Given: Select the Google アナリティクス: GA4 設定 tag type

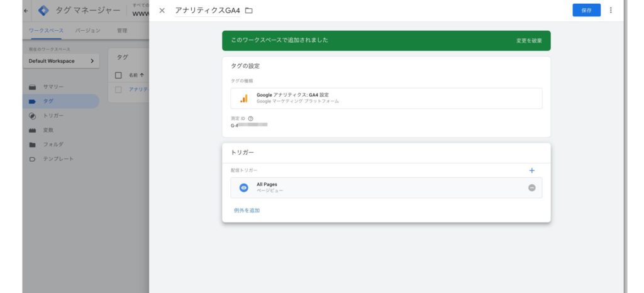Looking at the screenshot, I should 386,99.
